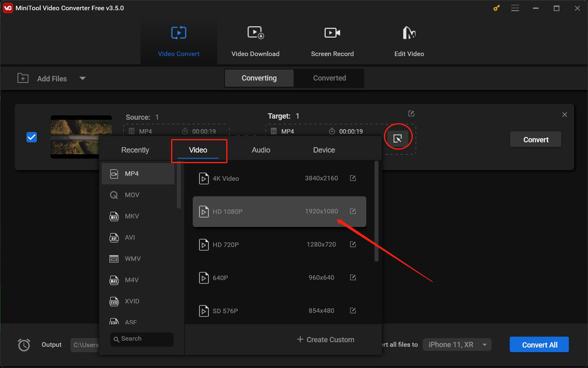Viewport: 588px width, 368px height.
Task: Click the Convert button
Action: [x=536, y=139]
